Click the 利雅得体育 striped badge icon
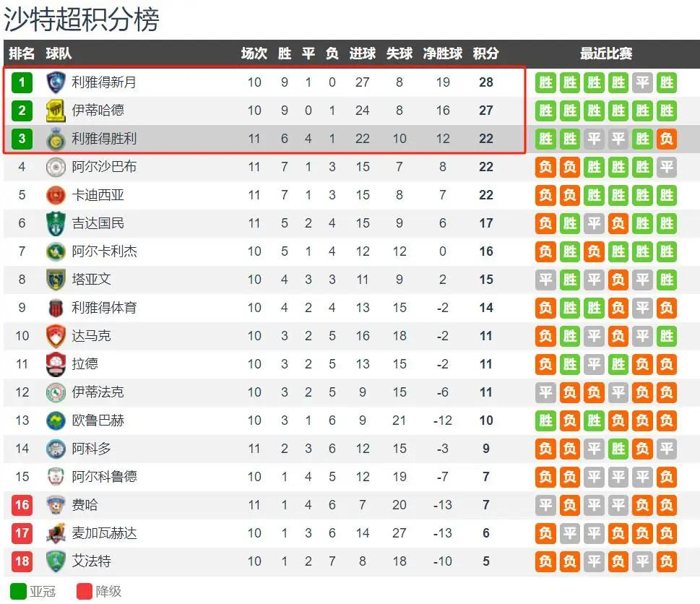This screenshot has height=604, width=700. point(56,308)
